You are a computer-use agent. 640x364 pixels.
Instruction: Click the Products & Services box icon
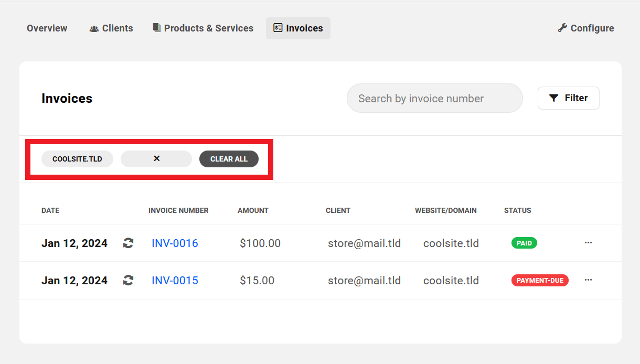[x=156, y=27]
